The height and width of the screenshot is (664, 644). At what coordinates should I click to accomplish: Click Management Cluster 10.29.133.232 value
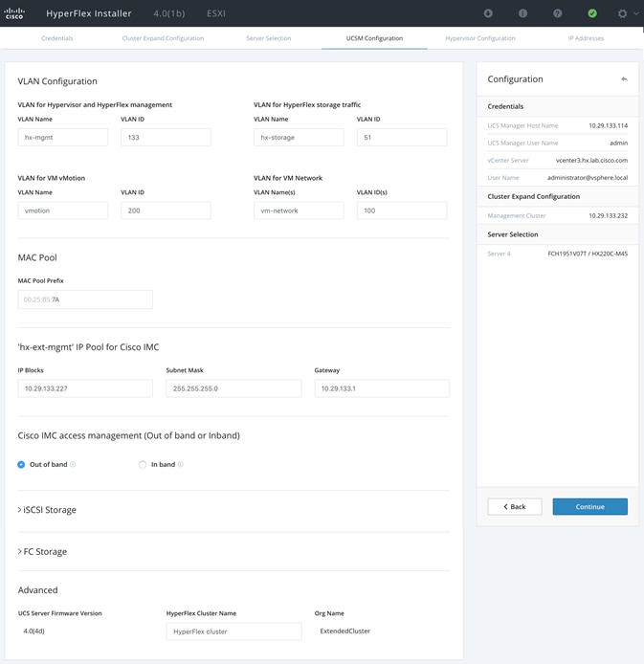[x=608, y=216]
